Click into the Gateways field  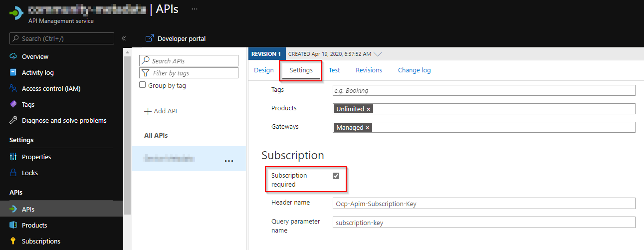484,127
